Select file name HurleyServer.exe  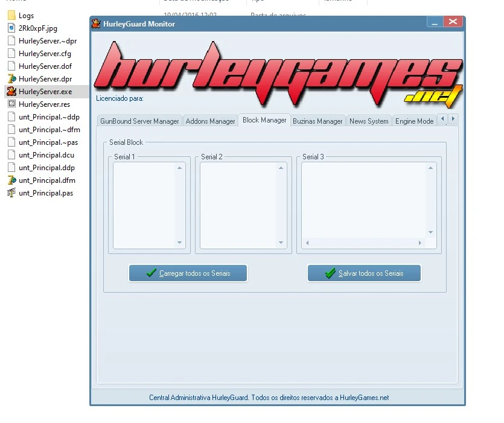tap(45, 92)
